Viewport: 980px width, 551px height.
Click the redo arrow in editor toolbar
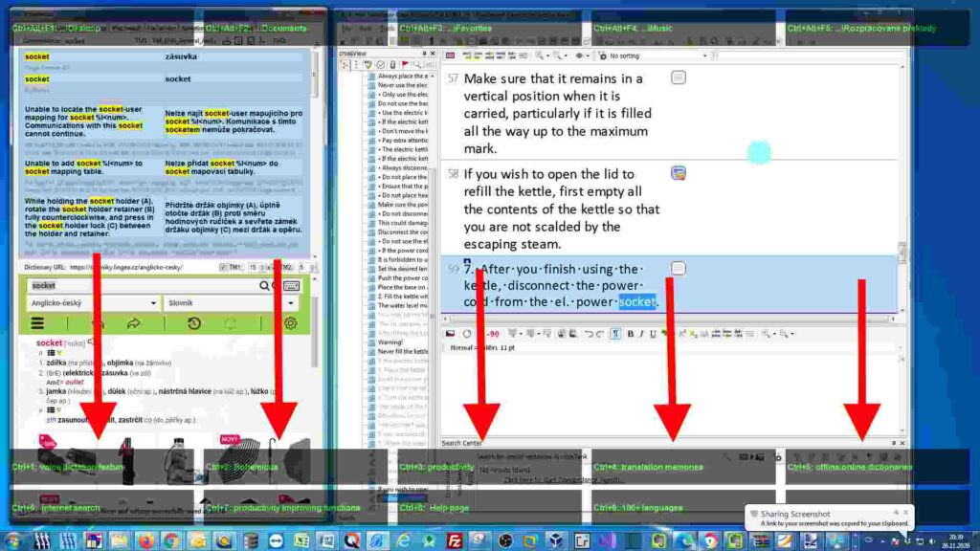click(599, 334)
